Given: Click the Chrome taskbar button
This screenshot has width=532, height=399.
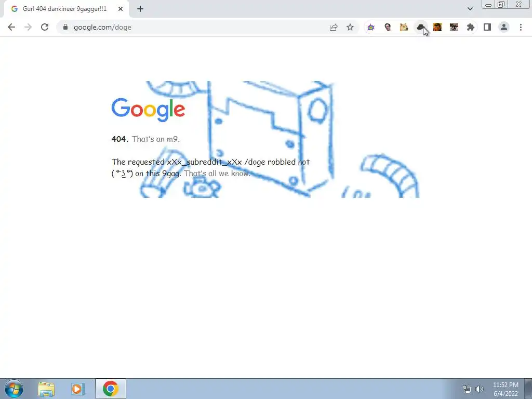Looking at the screenshot, I should pyautogui.click(x=111, y=389).
